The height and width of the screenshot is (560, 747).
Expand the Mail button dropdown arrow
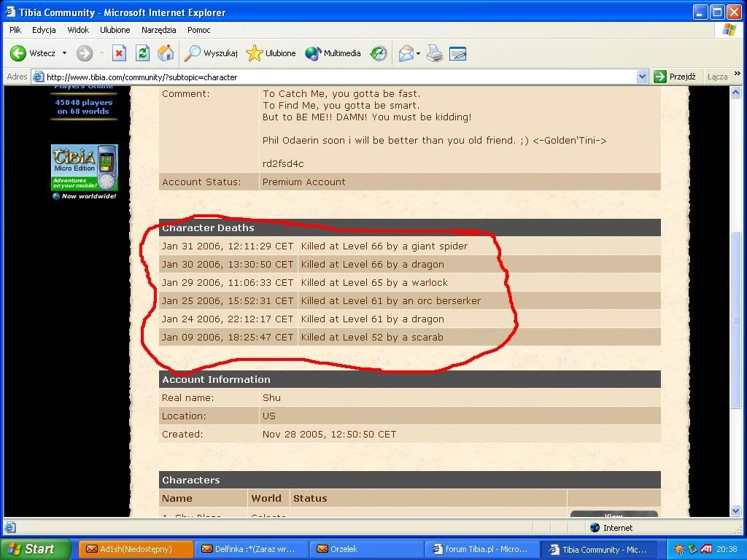418,53
